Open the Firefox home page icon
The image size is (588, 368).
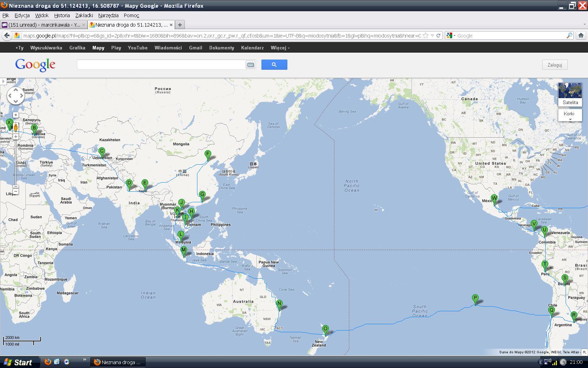[581, 35]
